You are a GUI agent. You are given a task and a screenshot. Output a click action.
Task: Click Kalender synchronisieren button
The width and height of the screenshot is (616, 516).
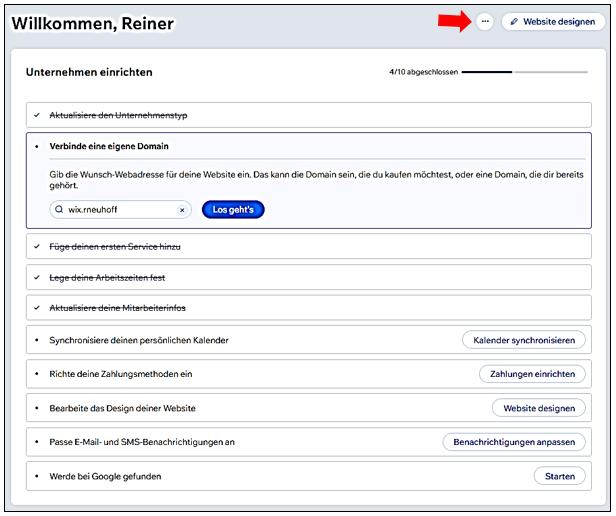tap(523, 340)
